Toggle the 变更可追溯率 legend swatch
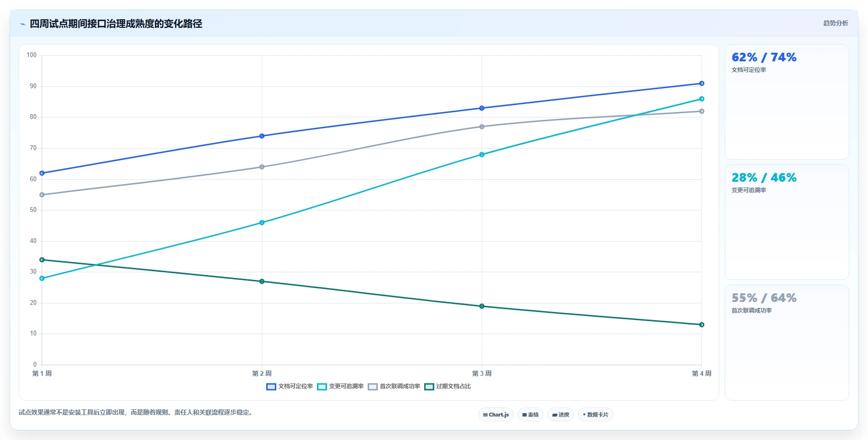 point(322,387)
